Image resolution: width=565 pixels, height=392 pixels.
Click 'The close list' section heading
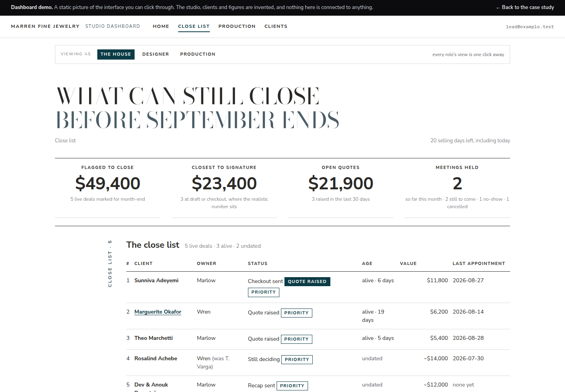coord(153,245)
